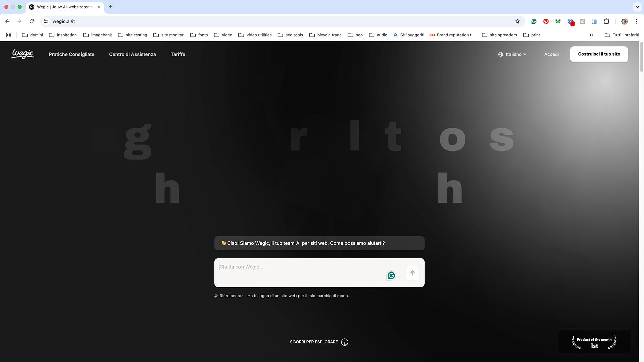Click Product of the month badge
This screenshot has height=362, width=644.
pos(594,342)
